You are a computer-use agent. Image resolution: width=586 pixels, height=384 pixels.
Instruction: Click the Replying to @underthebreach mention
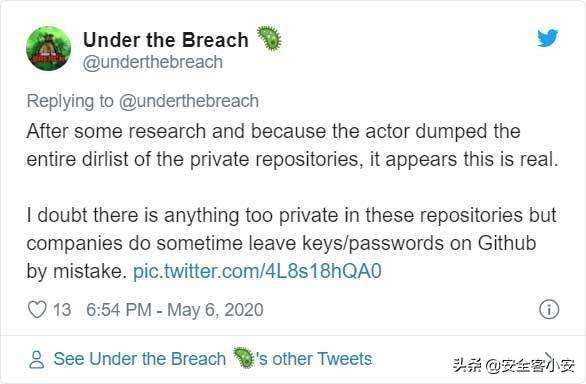[189, 101]
